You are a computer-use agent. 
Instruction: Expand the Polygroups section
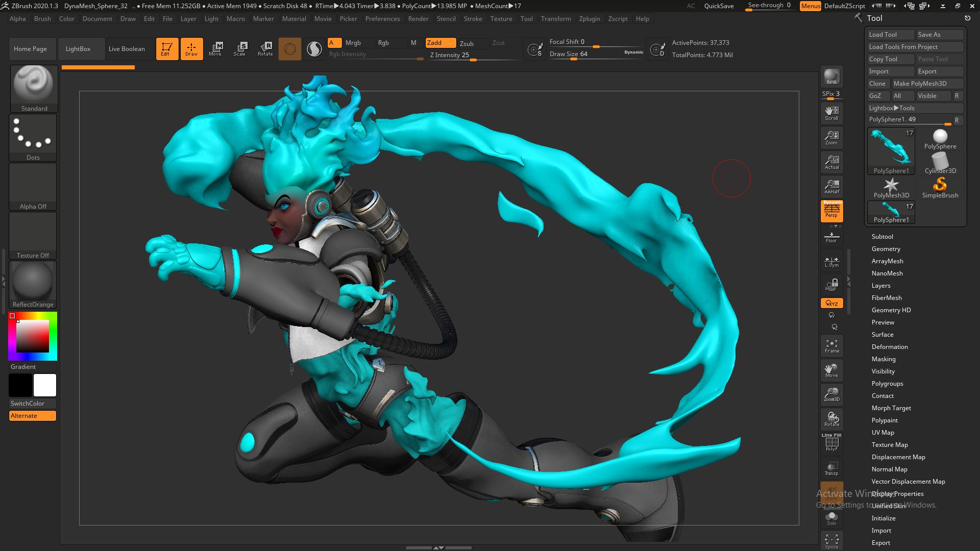(887, 384)
